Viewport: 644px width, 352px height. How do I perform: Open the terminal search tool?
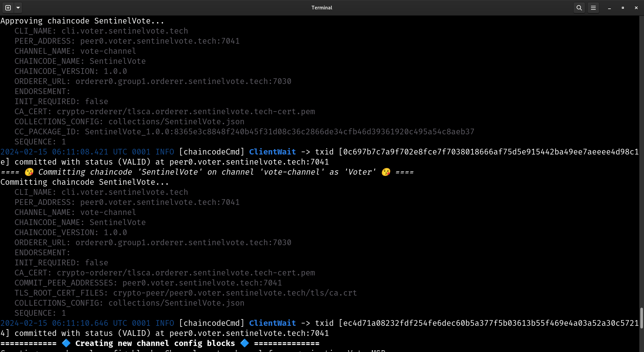click(x=579, y=7)
